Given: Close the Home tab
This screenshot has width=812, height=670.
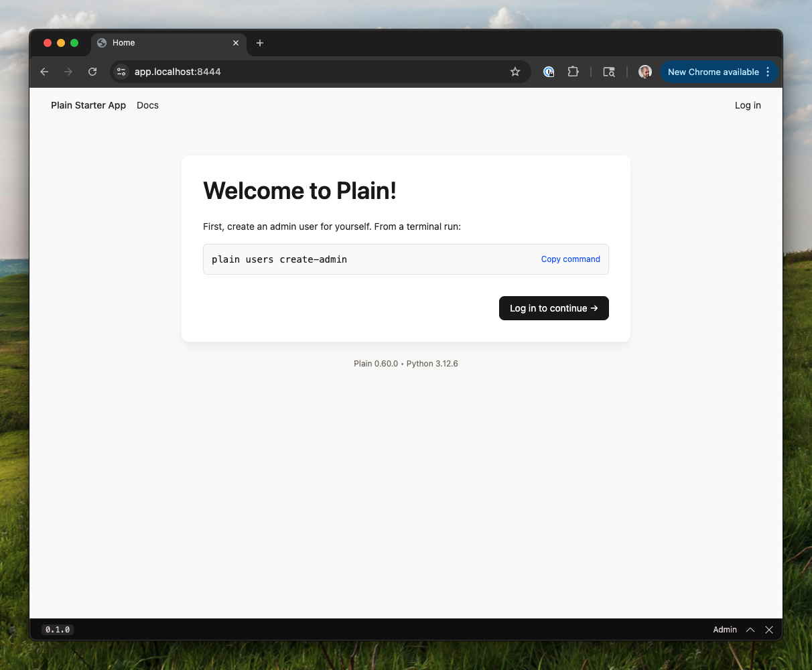Looking at the screenshot, I should click(x=236, y=43).
